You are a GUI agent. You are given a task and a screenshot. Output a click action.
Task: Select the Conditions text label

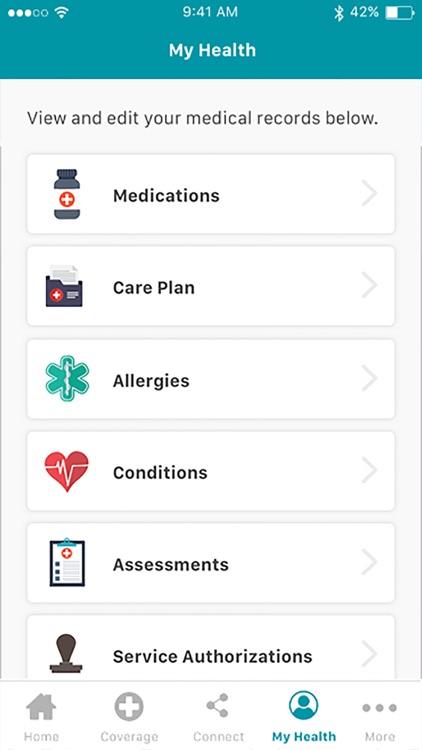160,473
